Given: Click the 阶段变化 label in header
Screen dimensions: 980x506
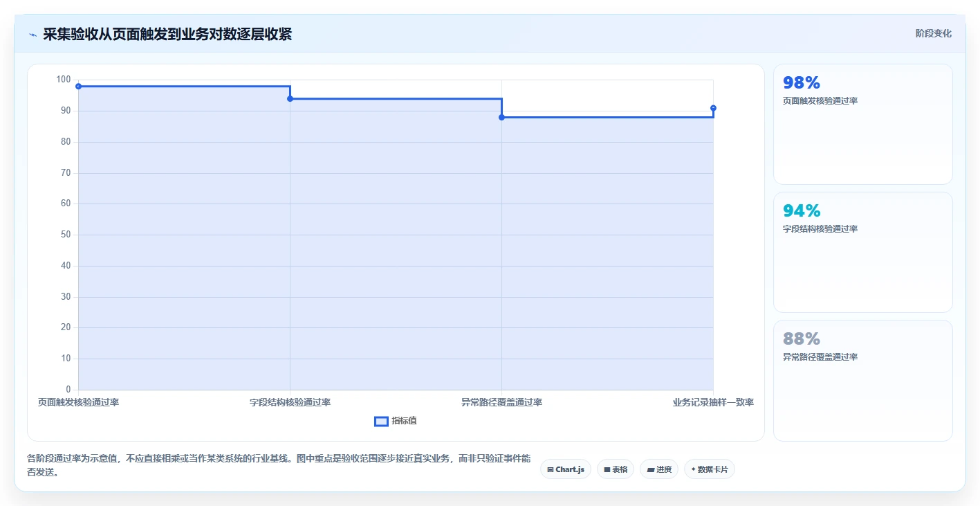Looking at the screenshot, I should click(x=934, y=33).
